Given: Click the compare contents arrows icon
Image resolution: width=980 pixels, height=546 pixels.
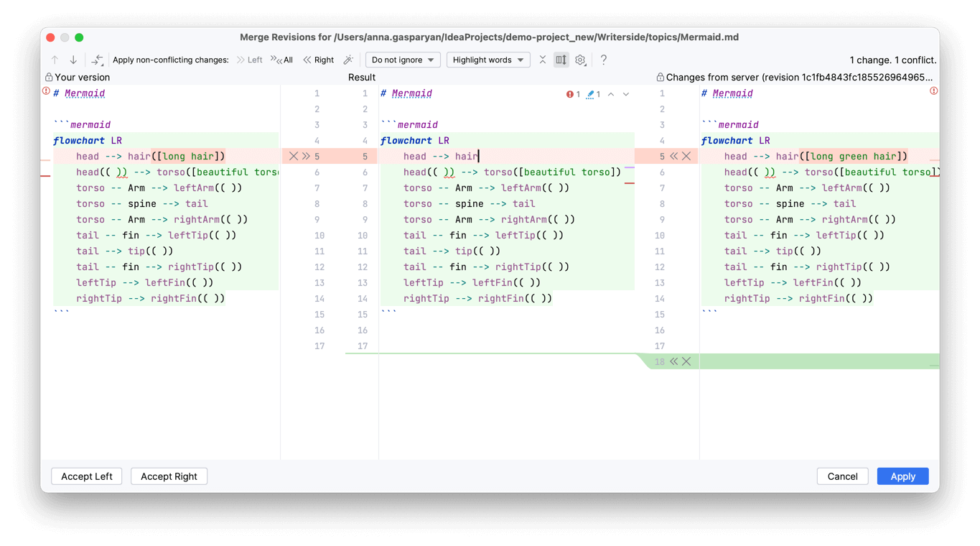Looking at the screenshot, I should point(97,60).
